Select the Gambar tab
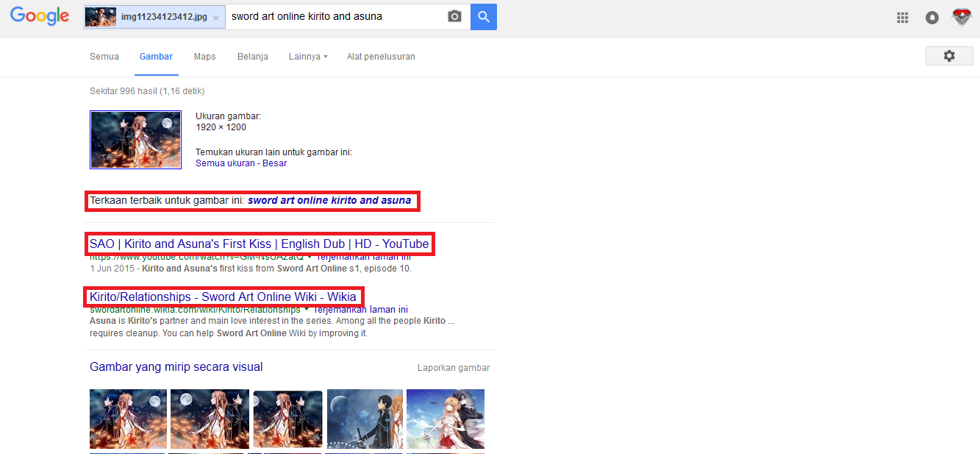This screenshot has height=454, width=980. pyautogui.click(x=156, y=57)
